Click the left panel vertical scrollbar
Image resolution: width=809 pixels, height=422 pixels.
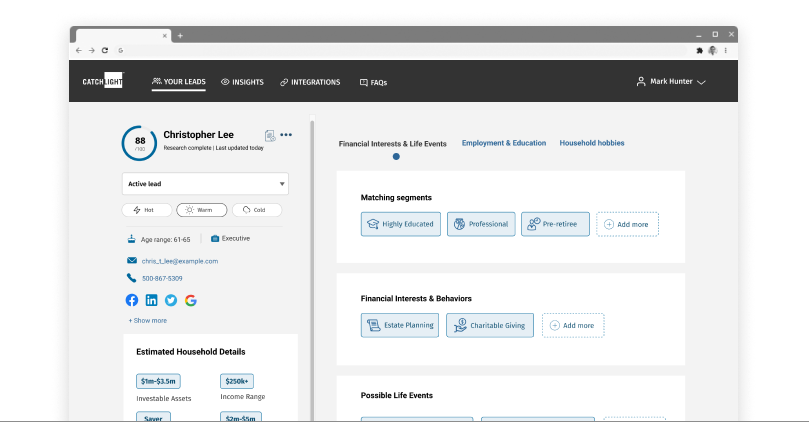tap(312, 268)
